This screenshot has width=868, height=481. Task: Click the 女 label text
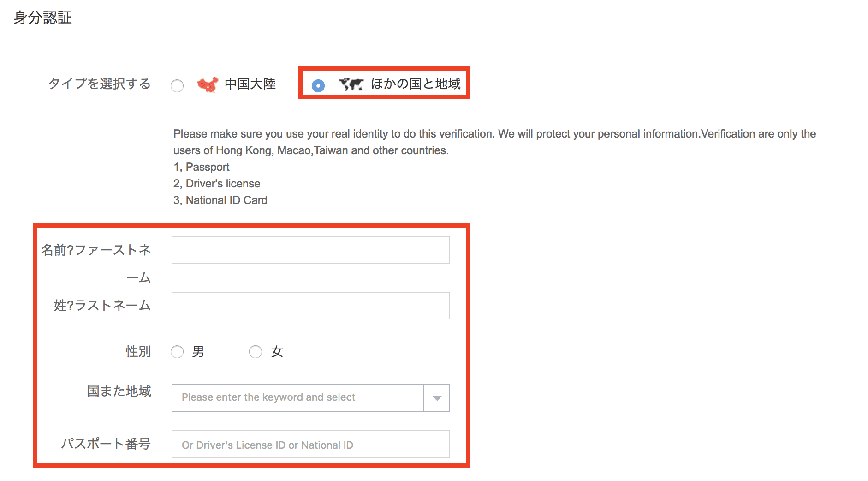(x=277, y=352)
